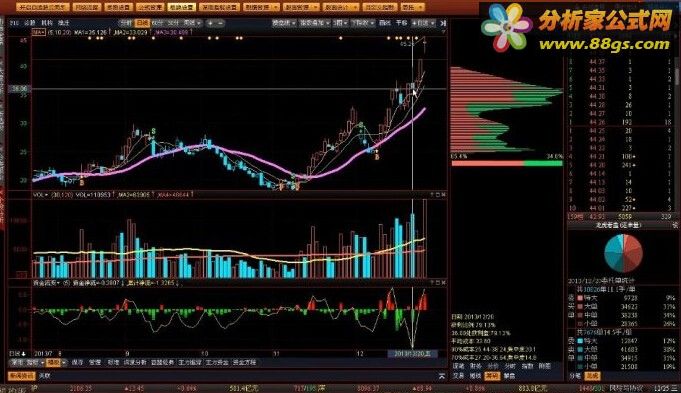Switch to the 主力资金 indicator tab
Viewport: 681px width, 393px height.
click(217, 362)
